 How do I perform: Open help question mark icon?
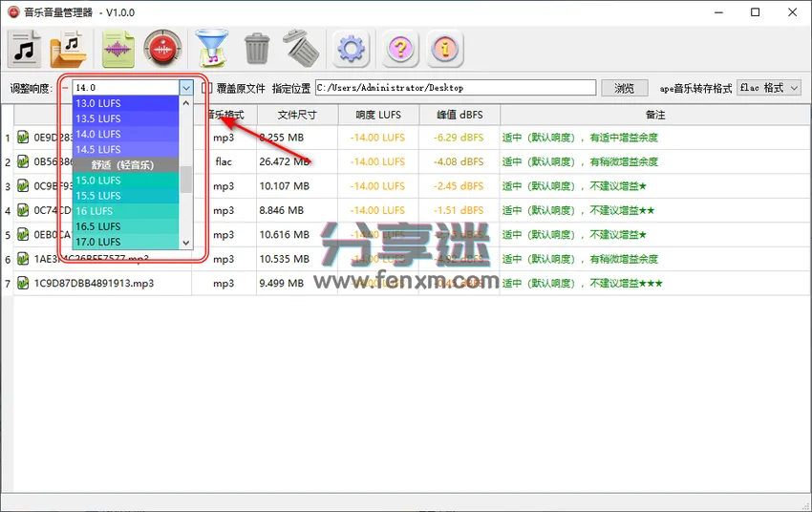click(x=399, y=49)
